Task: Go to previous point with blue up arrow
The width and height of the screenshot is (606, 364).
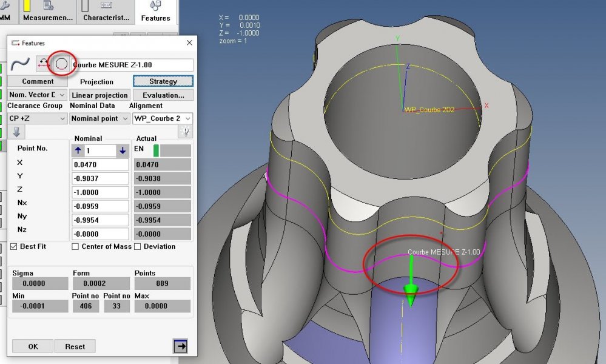Action: coord(78,150)
